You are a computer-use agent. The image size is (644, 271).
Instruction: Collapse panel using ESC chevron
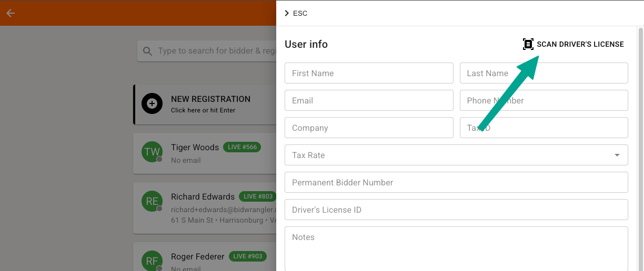coord(287,13)
